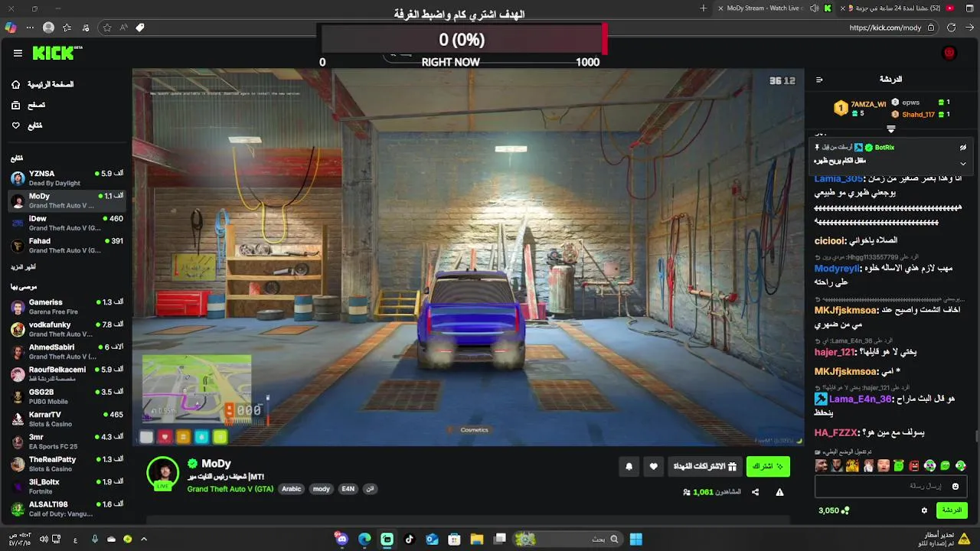Open the Grand Theft Auto V (GTA) category link
Viewport: 980px width, 551px height.
(x=230, y=489)
